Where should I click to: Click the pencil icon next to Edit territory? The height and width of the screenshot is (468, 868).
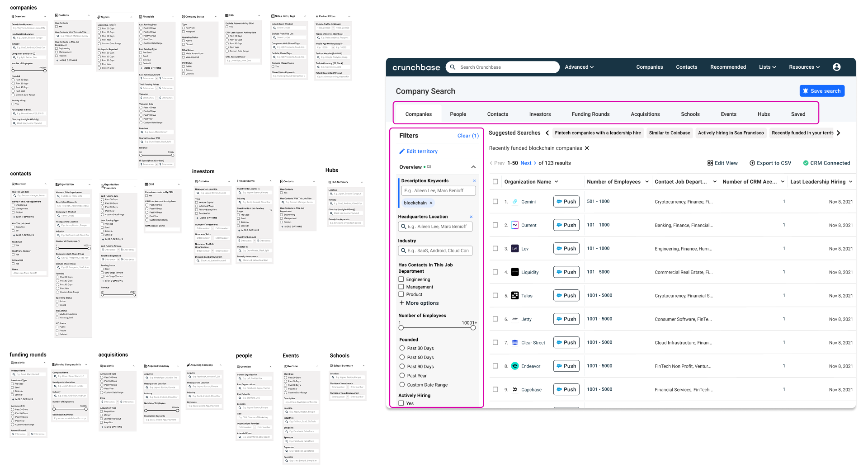pos(401,151)
